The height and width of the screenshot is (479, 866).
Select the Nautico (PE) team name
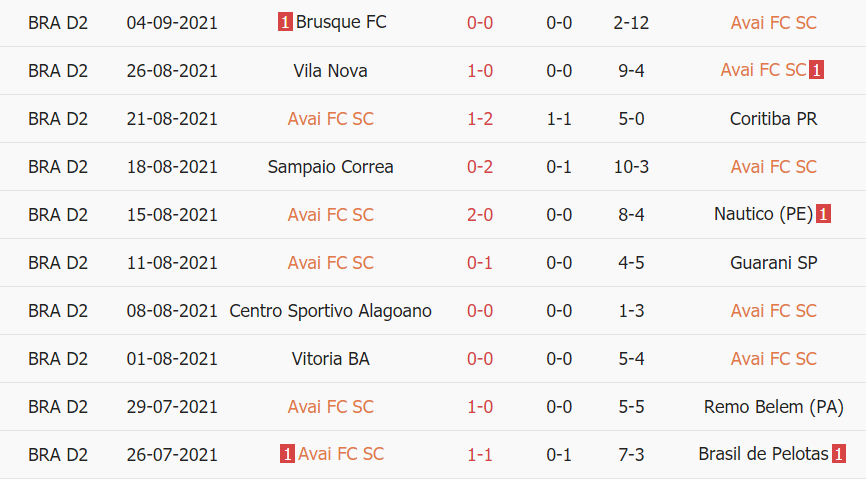click(x=764, y=214)
